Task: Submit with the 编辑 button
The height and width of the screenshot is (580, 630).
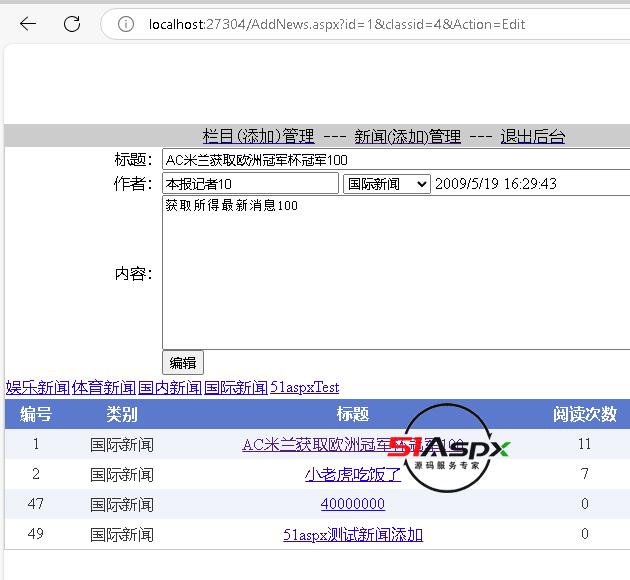Action: point(183,363)
